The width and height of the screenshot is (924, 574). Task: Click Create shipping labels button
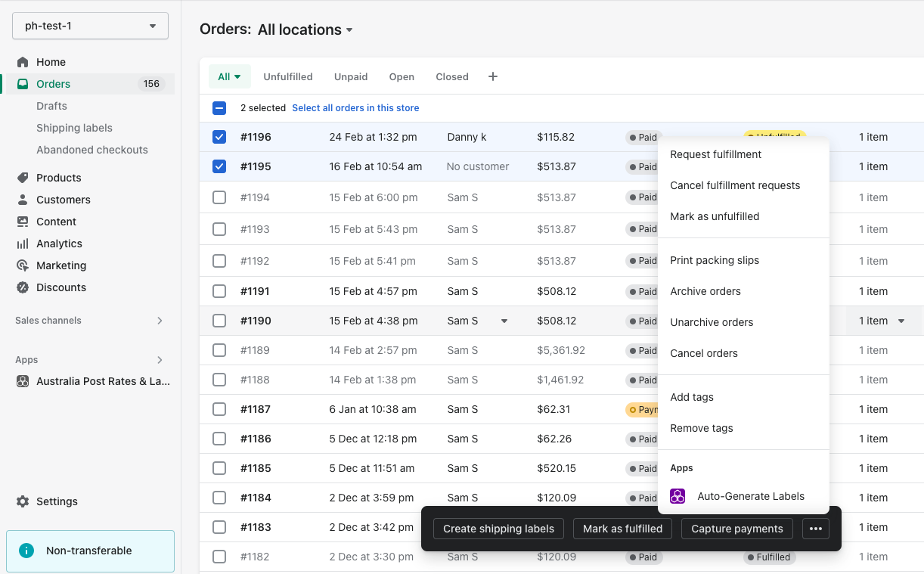pyautogui.click(x=499, y=529)
